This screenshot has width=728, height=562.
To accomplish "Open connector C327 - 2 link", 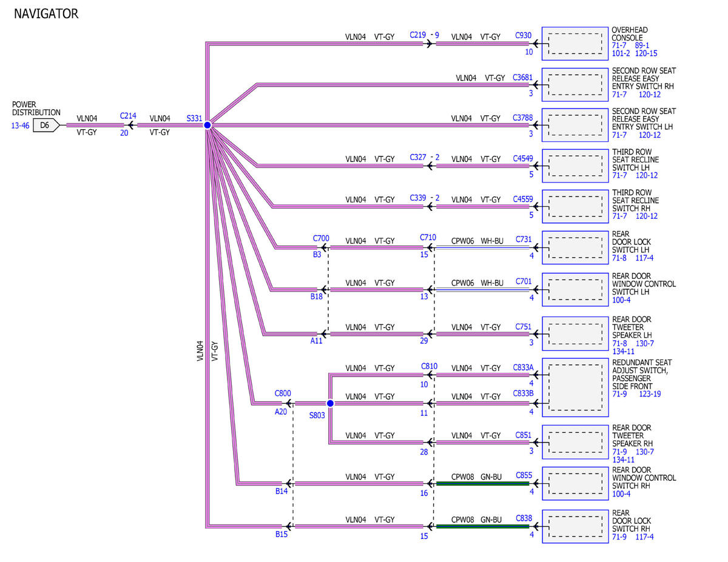I will (x=424, y=157).
